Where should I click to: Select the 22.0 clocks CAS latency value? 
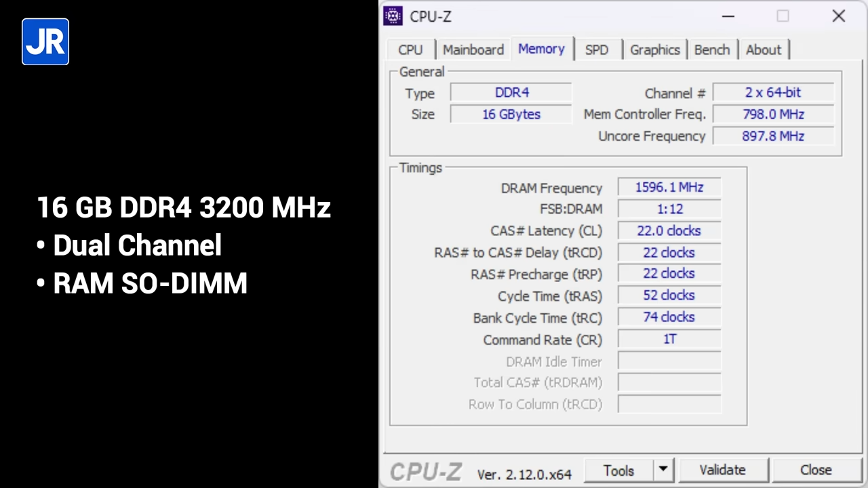tap(669, 231)
